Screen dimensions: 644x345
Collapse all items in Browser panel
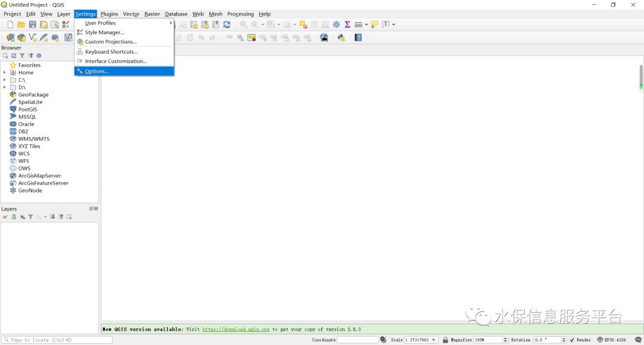click(x=30, y=56)
